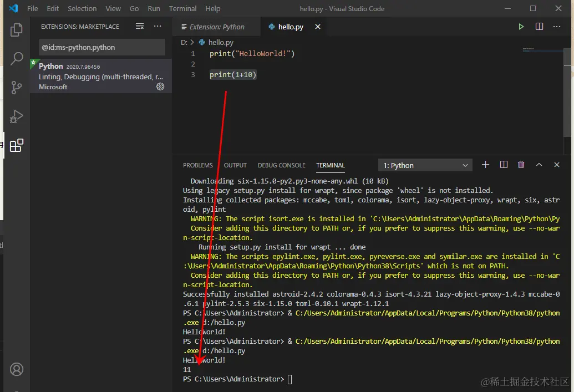
Task: Click code line print(1+10)
Action: click(233, 75)
